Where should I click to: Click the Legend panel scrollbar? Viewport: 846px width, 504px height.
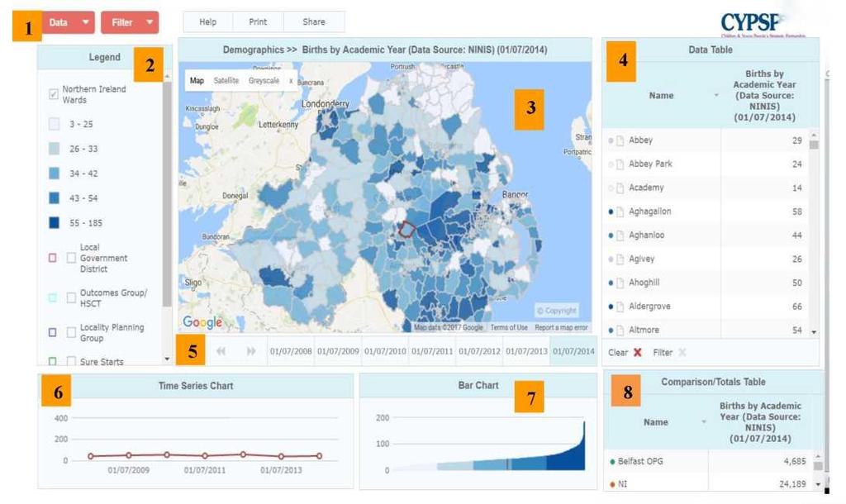(x=167, y=194)
